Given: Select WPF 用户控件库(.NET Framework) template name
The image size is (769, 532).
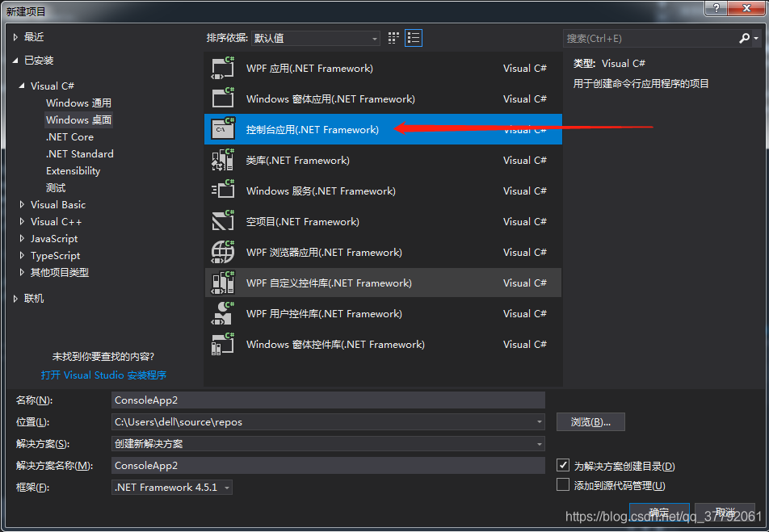Looking at the screenshot, I should (x=324, y=313).
